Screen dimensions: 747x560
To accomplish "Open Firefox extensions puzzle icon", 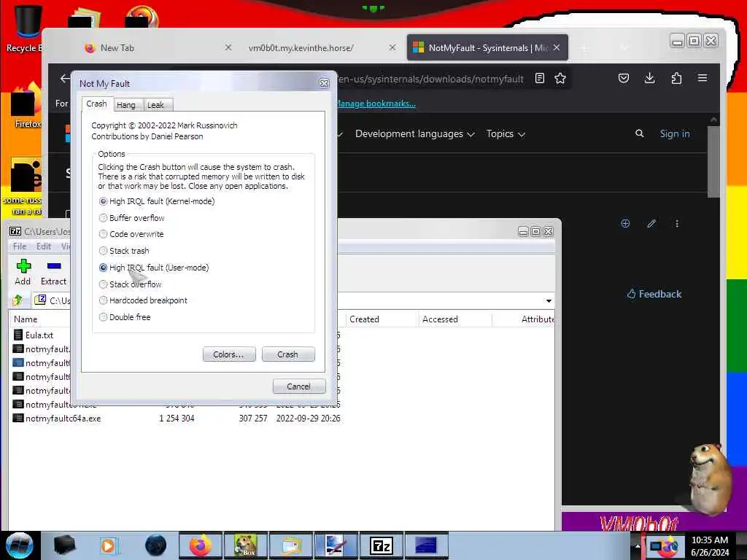I will click(x=676, y=78).
